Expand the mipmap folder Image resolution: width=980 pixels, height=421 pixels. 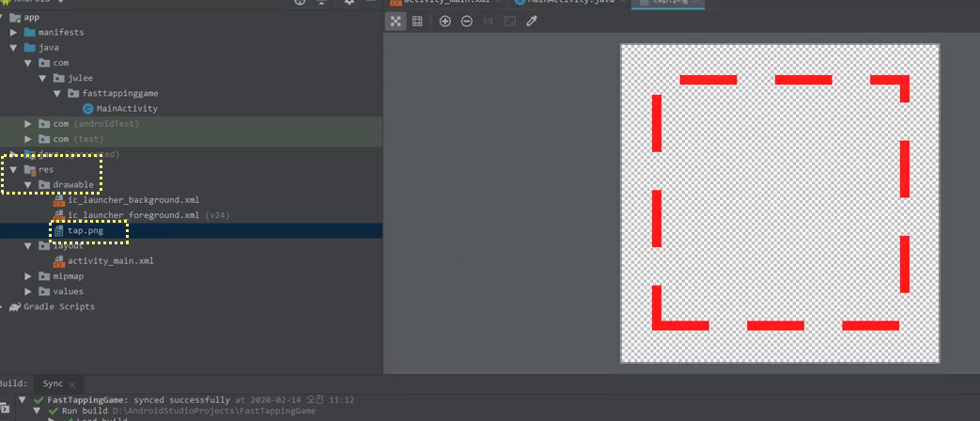pyautogui.click(x=28, y=276)
